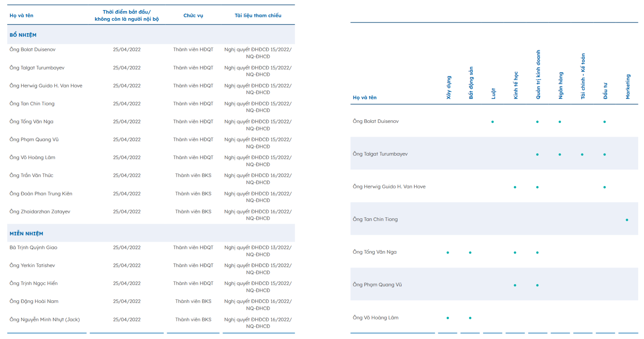Viewport: 644px width, 339px height.
Task: Click 'Ông Tan Chin Tiong' in the skills matrix
Action: (x=375, y=219)
